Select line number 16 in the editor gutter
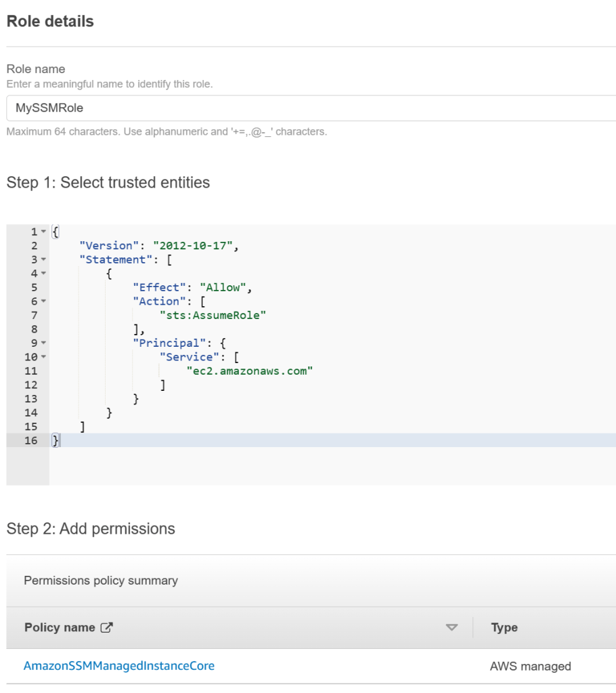 pyautogui.click(x=30, y=440)
